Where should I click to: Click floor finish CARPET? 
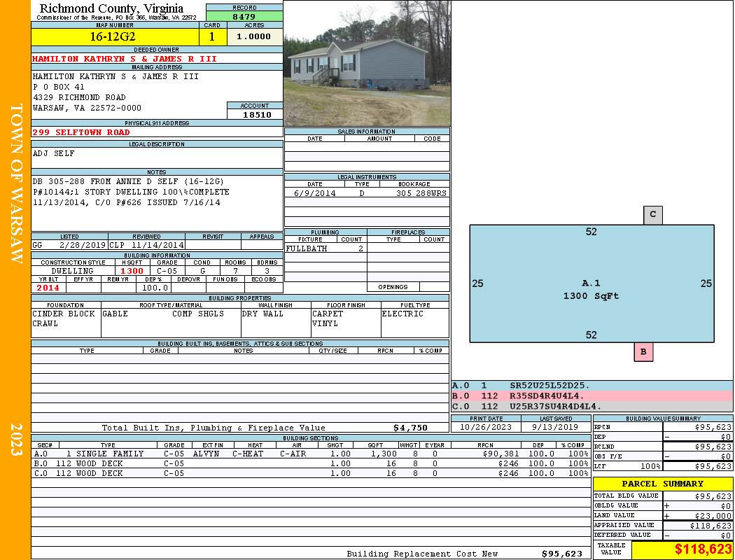[x=328, y=314]
